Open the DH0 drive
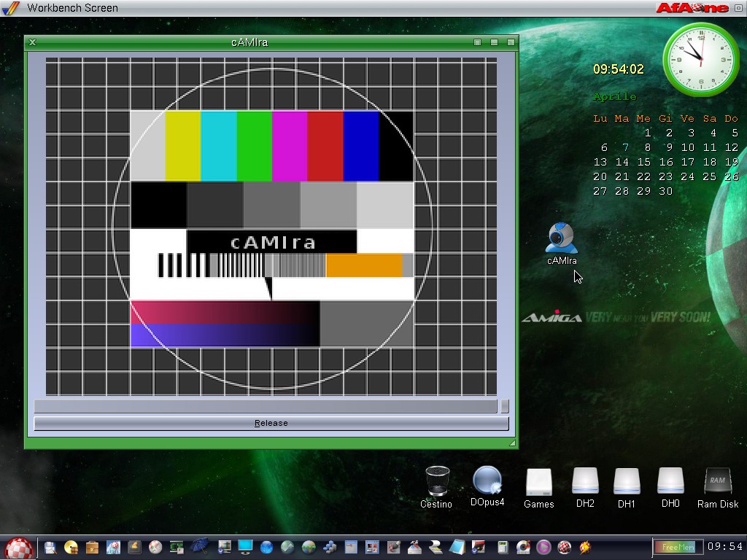This screenshot has height=560, width=747. tap(670, 481)
